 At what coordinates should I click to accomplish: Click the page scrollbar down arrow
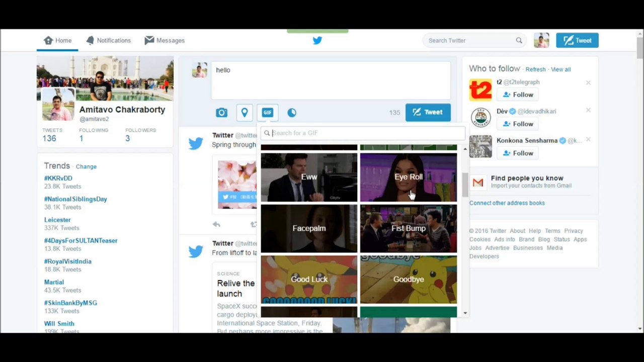(640, 329)
